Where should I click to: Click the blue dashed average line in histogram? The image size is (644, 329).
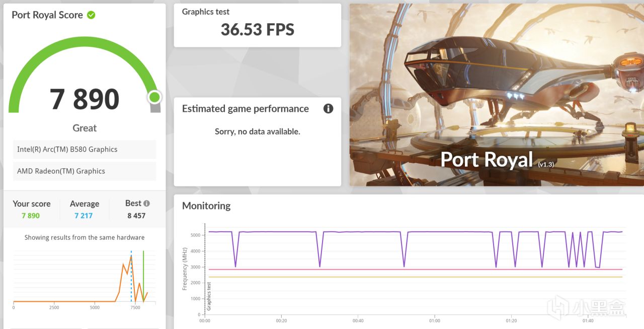[131, 276]
